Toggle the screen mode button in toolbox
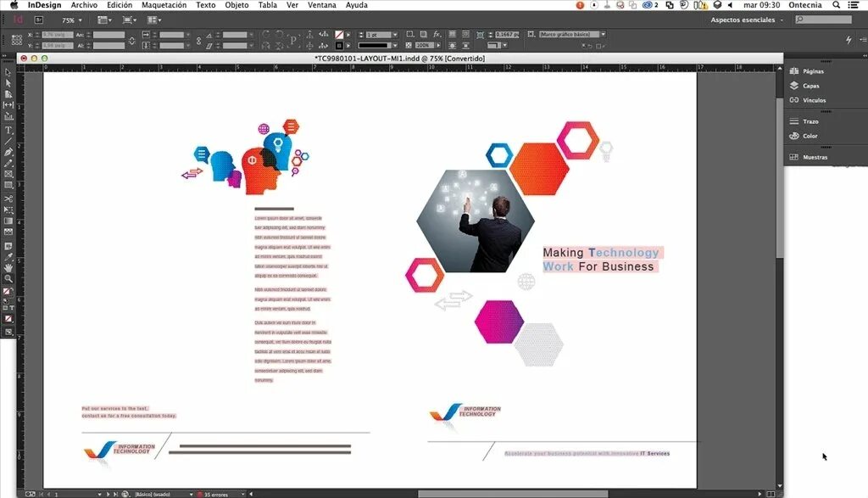This screenshot has width=868, height=498. [8, 332]
